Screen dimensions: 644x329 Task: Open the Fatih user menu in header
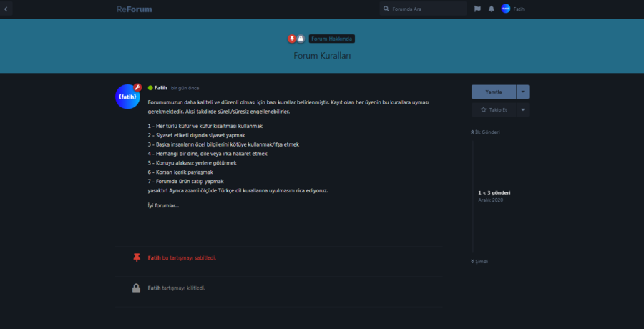pos(513,9)
